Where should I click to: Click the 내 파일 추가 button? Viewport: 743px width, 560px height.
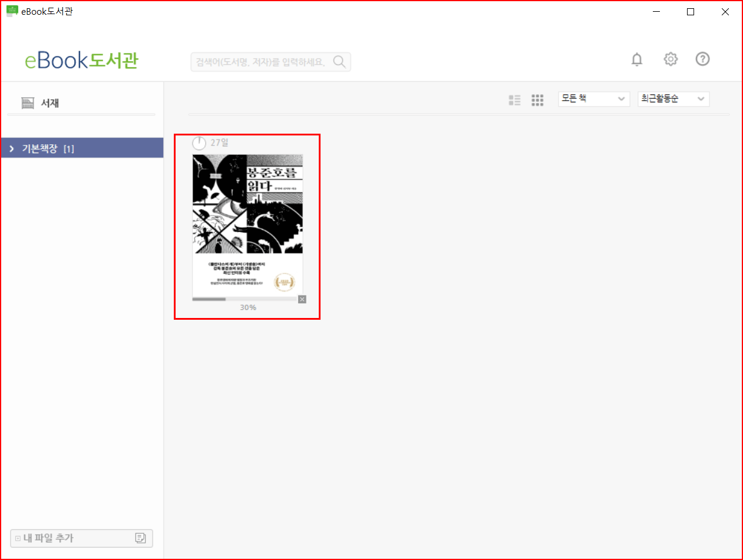point(82,538)
